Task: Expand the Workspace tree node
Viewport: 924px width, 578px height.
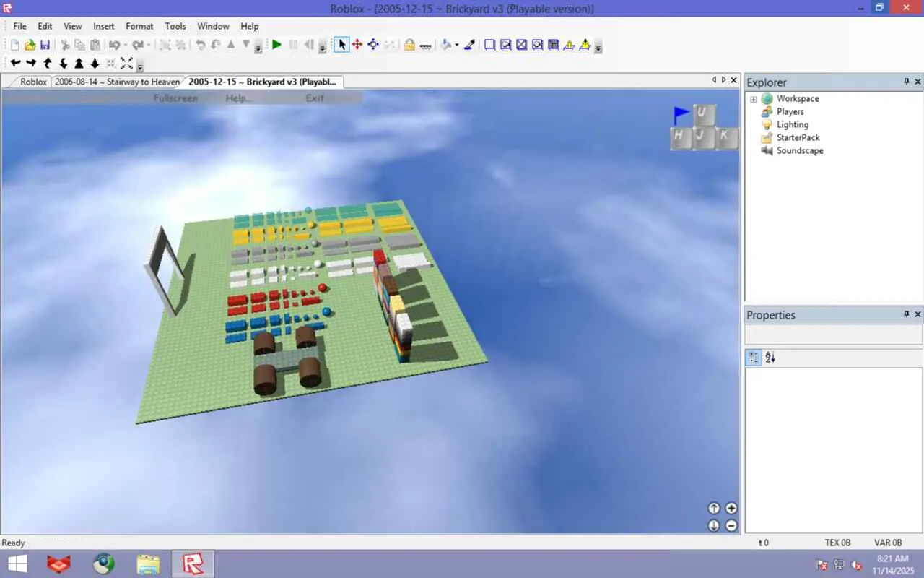Action: click(754, 99)
